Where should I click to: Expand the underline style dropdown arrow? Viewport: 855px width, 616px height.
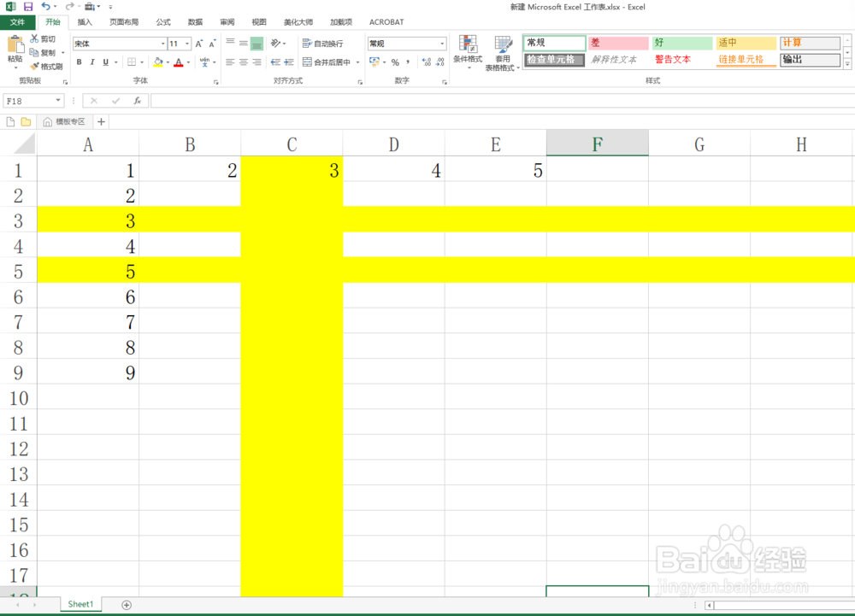point(115,62)
